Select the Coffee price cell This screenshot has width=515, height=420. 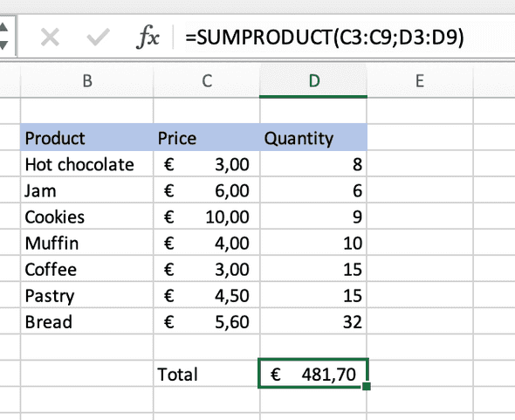click(207, 269)
